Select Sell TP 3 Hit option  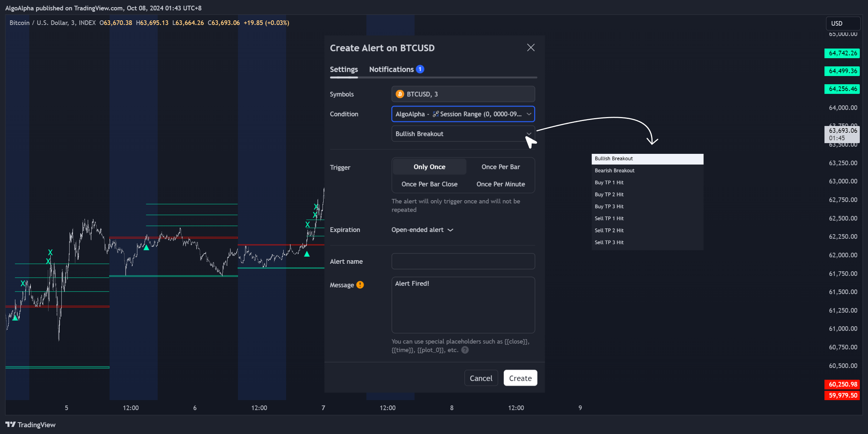click(x=647, y=242)
